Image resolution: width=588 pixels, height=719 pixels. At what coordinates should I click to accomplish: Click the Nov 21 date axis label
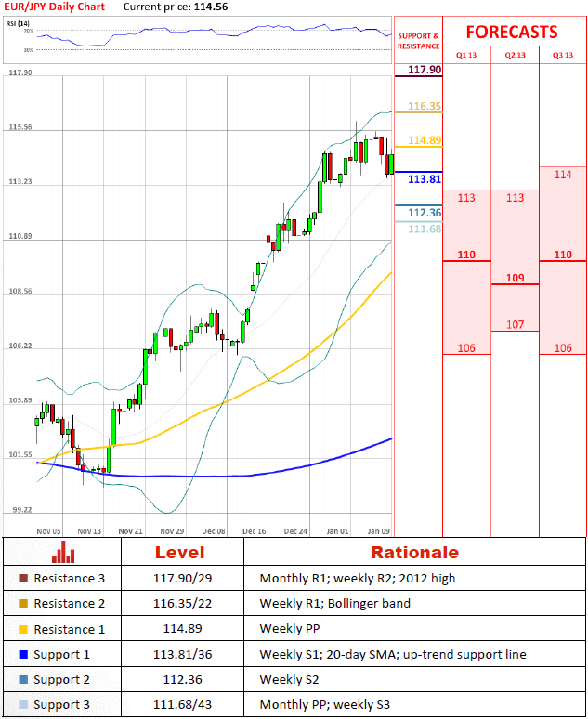tap(131, 531)
